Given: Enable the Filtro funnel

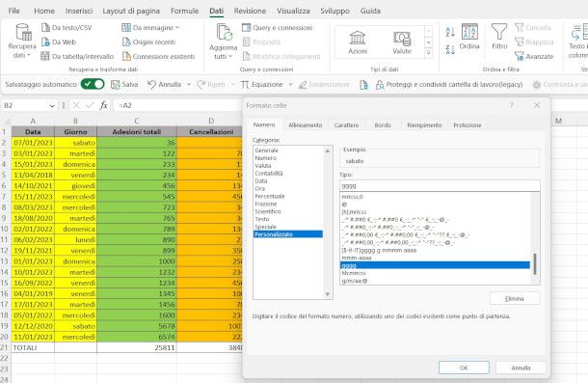Looking at the screenshot, I should (x=499, y=37).
